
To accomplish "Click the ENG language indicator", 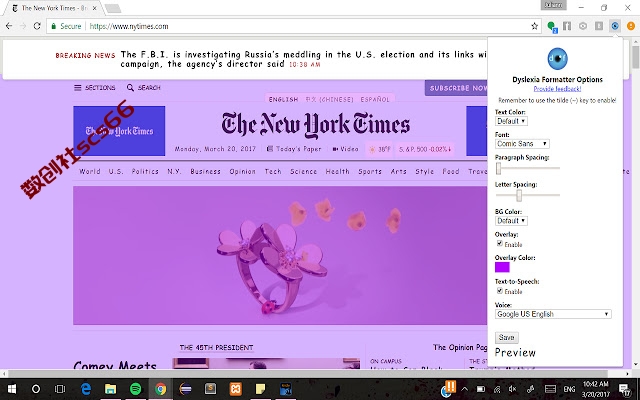I will click(569, 389).
